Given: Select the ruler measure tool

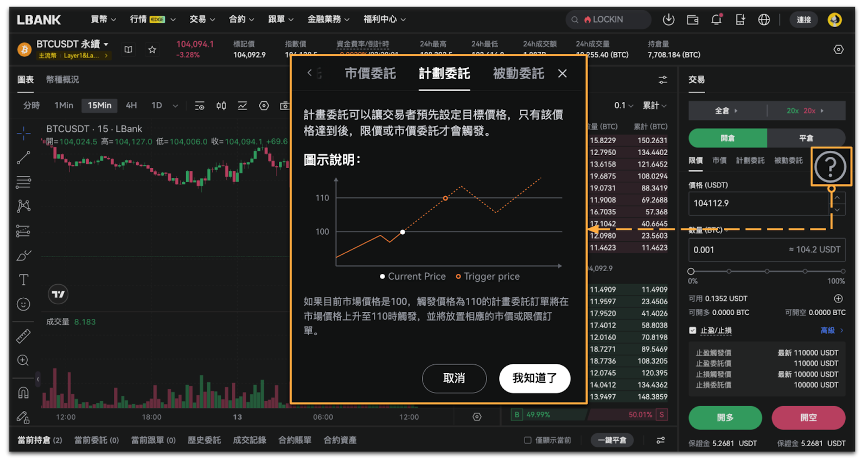Looking at the screenshot, I should (x=23, y=337).
